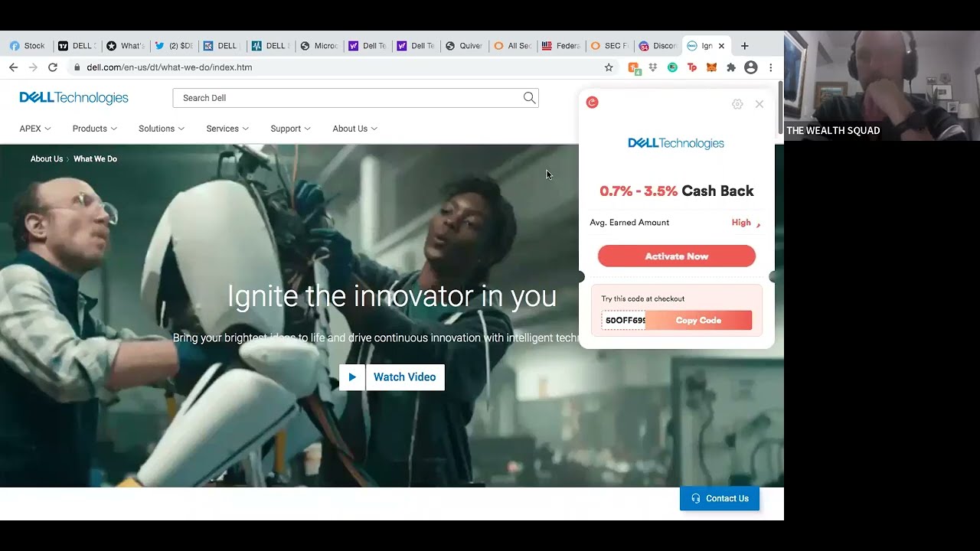Click the 50OFF69 coupon code box
980x551 pixels.
point(624,321)
